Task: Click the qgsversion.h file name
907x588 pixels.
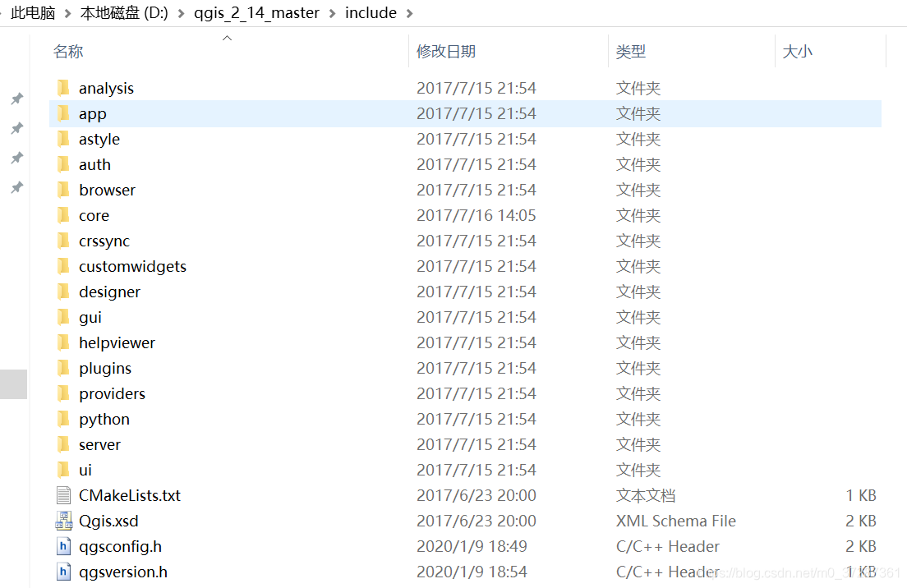Action: click(123, 572)
